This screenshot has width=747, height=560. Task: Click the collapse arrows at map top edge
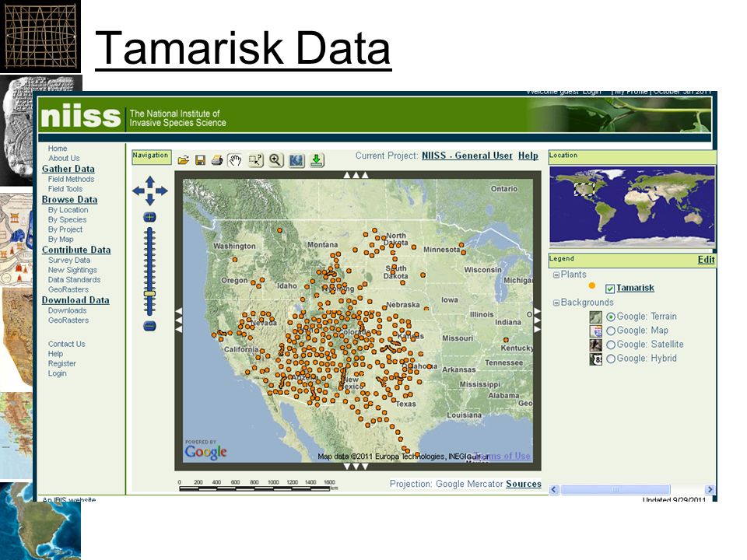click(356, 175)
